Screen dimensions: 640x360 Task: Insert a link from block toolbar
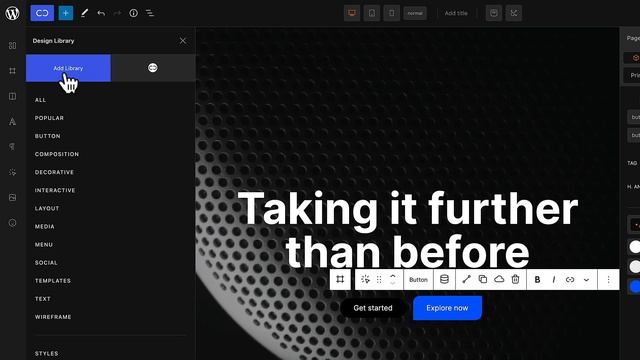click(570, 280)
